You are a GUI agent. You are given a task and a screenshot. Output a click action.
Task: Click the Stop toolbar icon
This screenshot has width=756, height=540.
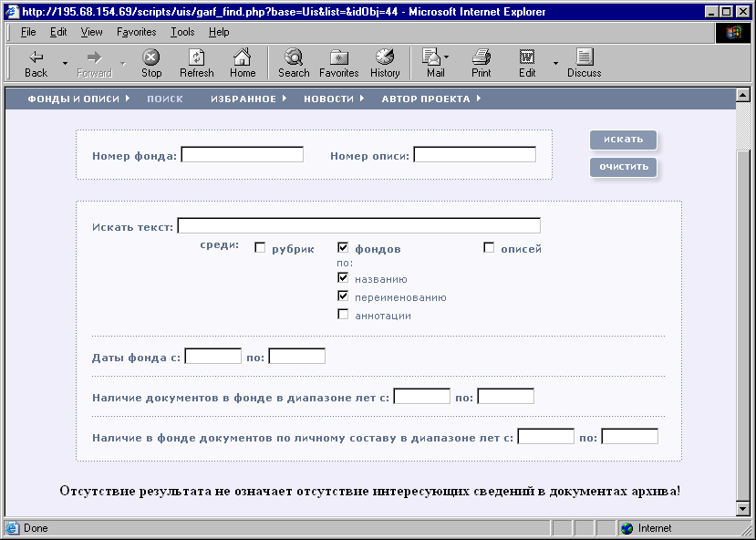(150, 57)
